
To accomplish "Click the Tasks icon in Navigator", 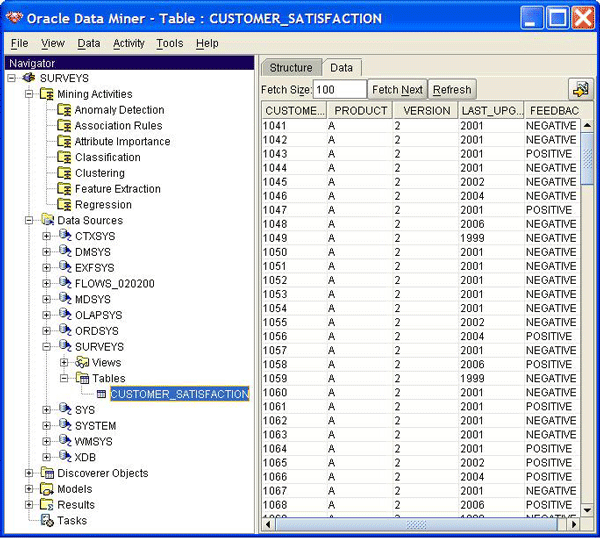I will (47, 520).
